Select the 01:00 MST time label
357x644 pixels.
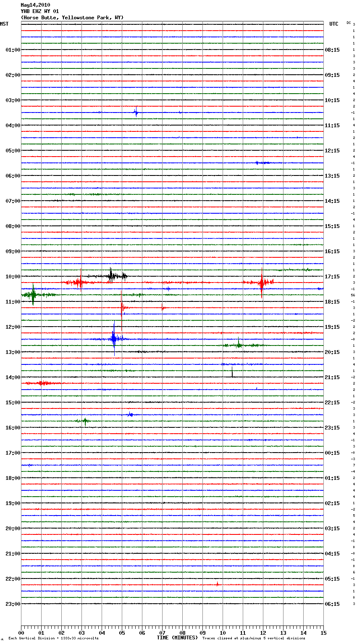pos(13,50)
